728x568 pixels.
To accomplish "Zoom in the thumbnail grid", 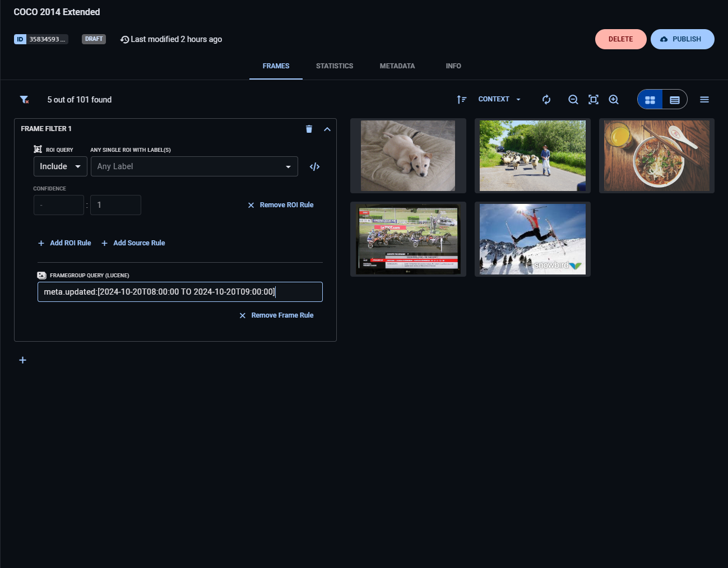I will pyautogui.click(x=614, y=100).
